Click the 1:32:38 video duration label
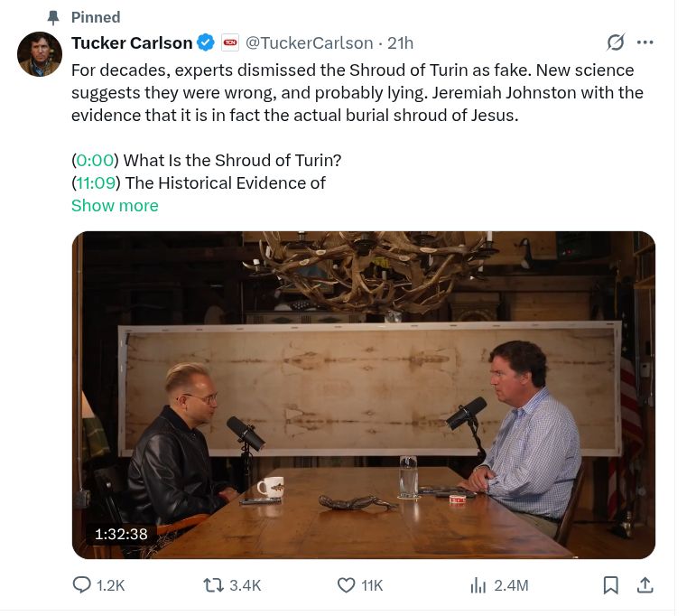Screen dimensions: 696x616 click(x=121, y=534)
